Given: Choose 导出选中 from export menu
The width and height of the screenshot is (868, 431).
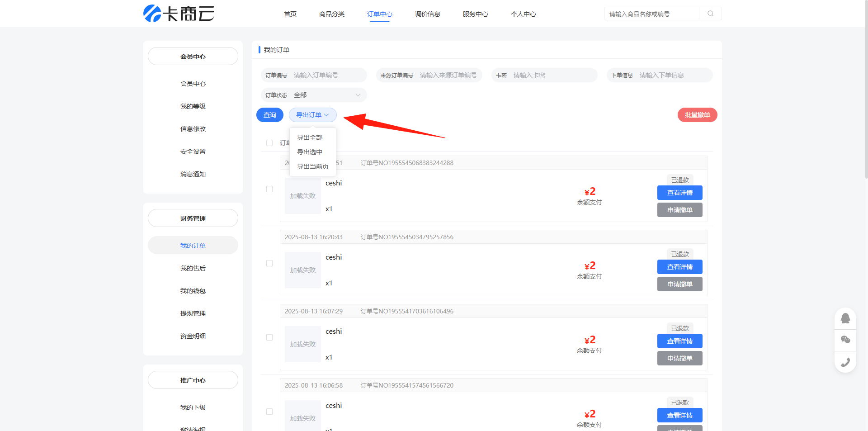Looking at the screenshot, I should coord(310,152).
